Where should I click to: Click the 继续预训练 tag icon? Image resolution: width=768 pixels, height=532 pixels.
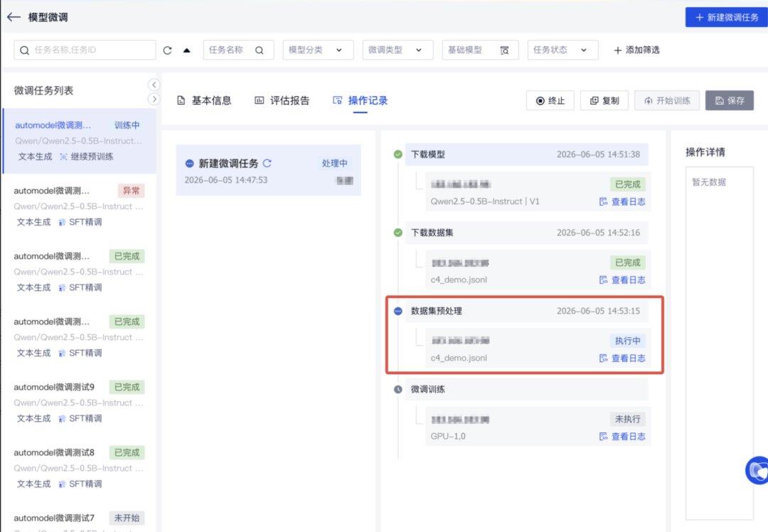point(63,156)
